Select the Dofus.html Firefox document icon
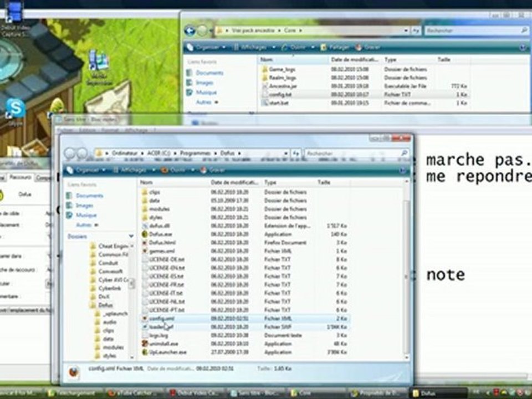Screen dimensions: 532x399 pos(145,243)
